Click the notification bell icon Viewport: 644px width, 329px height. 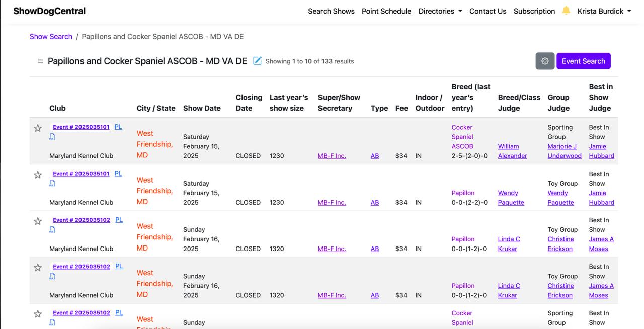coord(566,11)
